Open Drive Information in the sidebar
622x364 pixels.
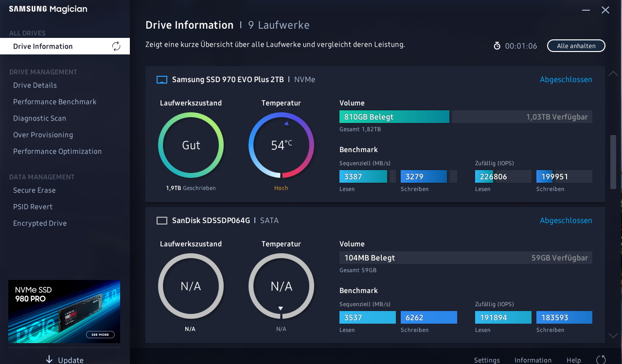coord(65,46)
